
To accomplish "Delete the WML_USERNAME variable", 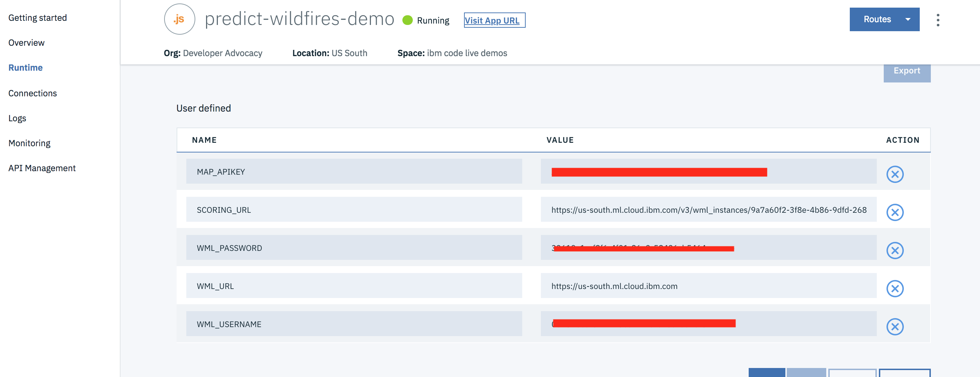I will pyautogui.click(x=894, y=326).
